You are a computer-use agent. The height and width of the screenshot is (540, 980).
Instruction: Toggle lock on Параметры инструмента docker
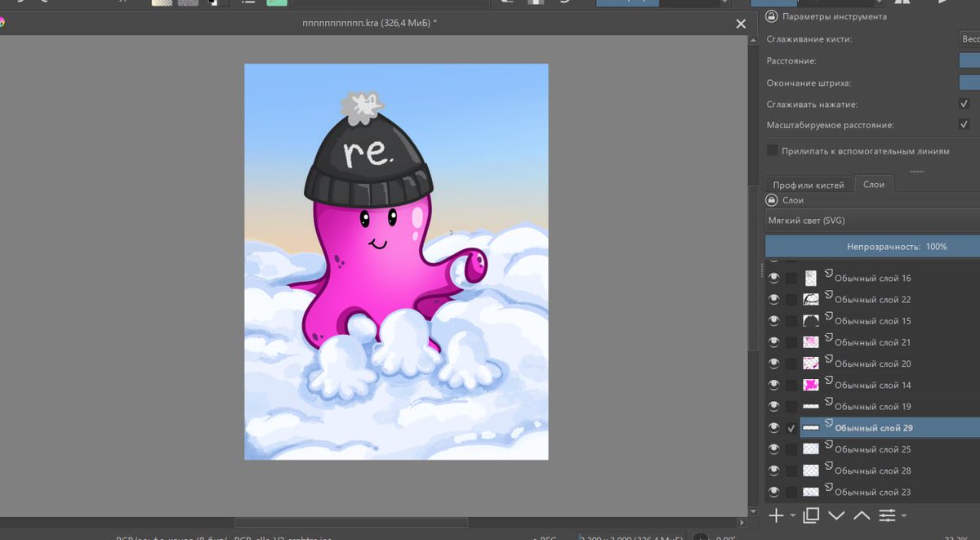(x=772, y=16)
